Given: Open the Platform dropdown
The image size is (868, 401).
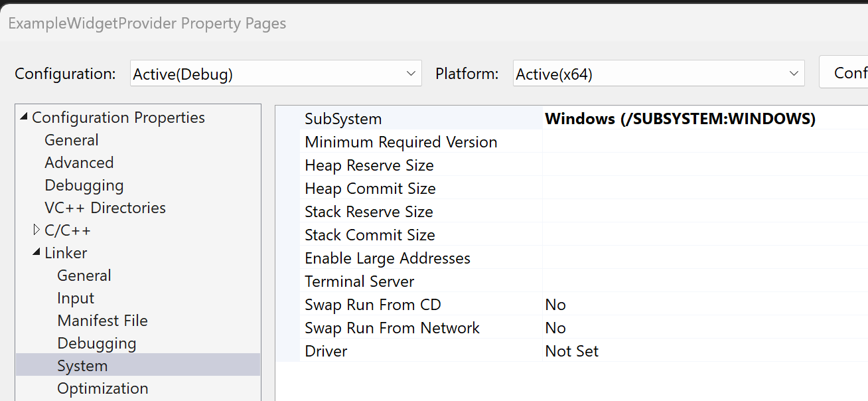Looking at the screenshot, I should click(x=794, y=73).
